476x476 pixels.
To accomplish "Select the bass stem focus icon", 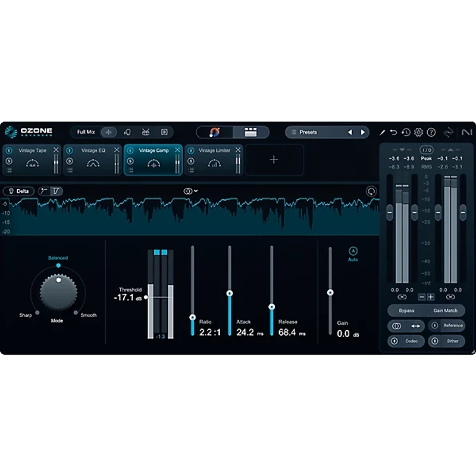I will (x=164, y=132).
